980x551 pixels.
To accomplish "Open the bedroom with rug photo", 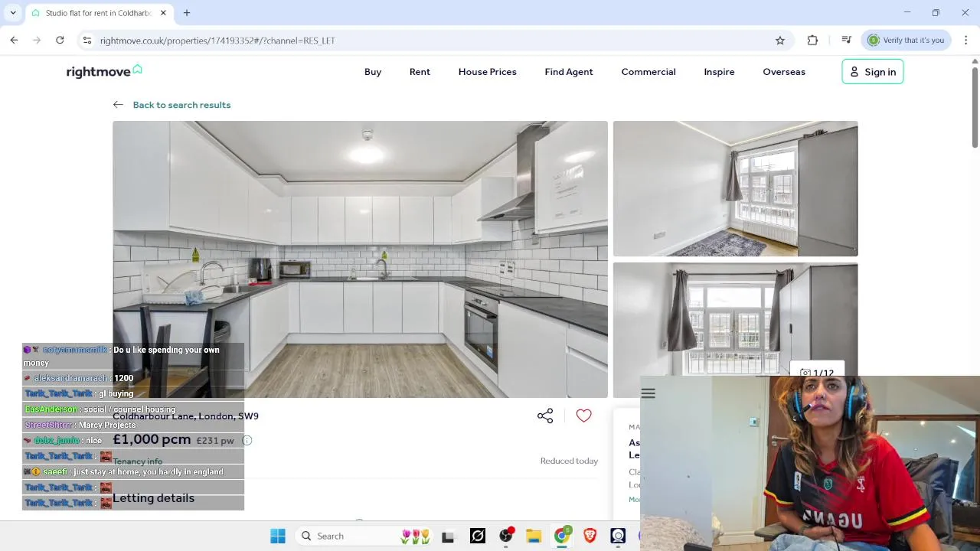I will point(735,188).
